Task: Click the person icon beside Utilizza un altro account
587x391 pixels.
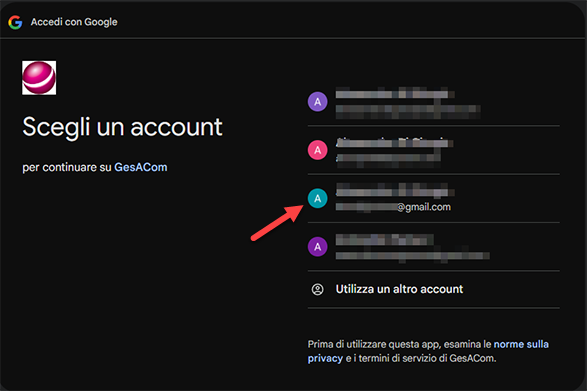Action: [317, 289]
